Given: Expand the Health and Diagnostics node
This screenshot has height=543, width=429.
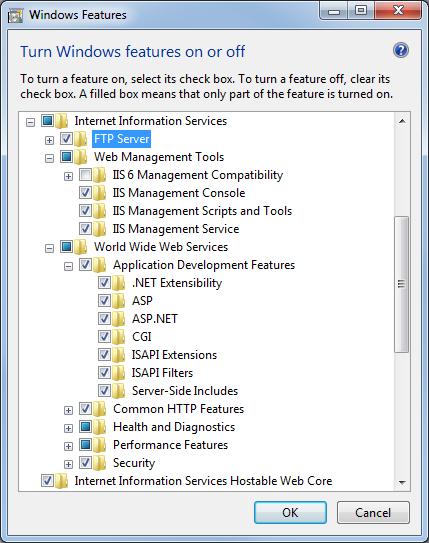Looking at the screenshot, I should pos(69,429).
